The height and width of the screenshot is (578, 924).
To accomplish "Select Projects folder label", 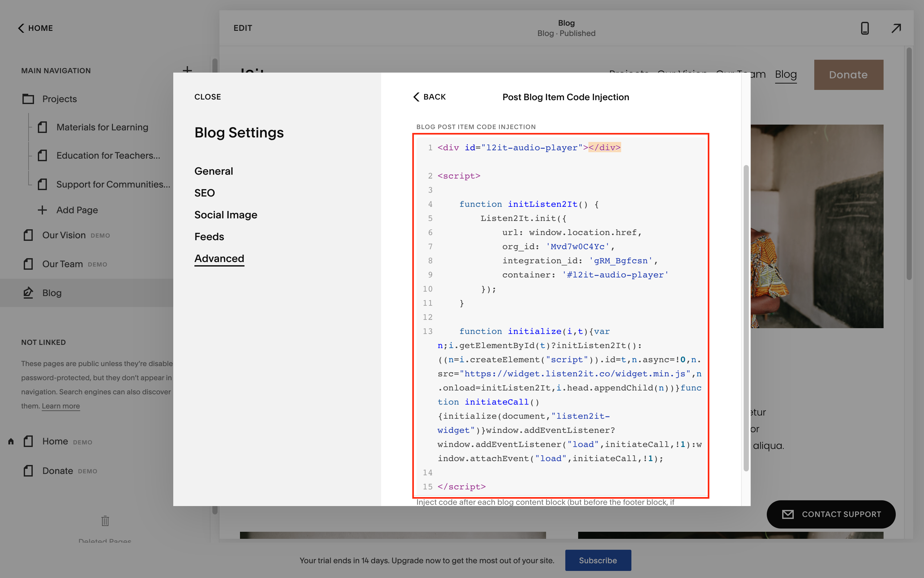I will point(59,99).
